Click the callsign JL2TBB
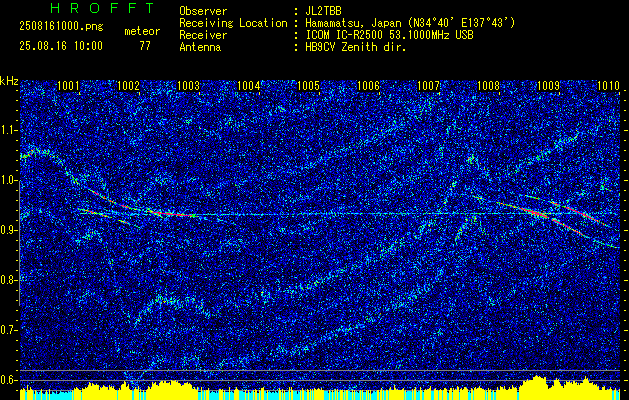Image resolution: width=629 pixels, height=400 pixels. [323, 11]
